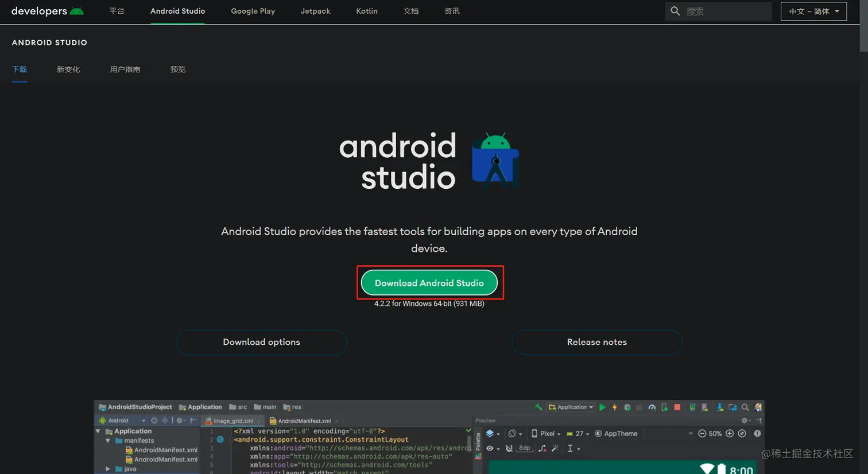Viewport: 868px width, 474px height.
Task: Open the 平台 navigation item
Action: (117, 11)
